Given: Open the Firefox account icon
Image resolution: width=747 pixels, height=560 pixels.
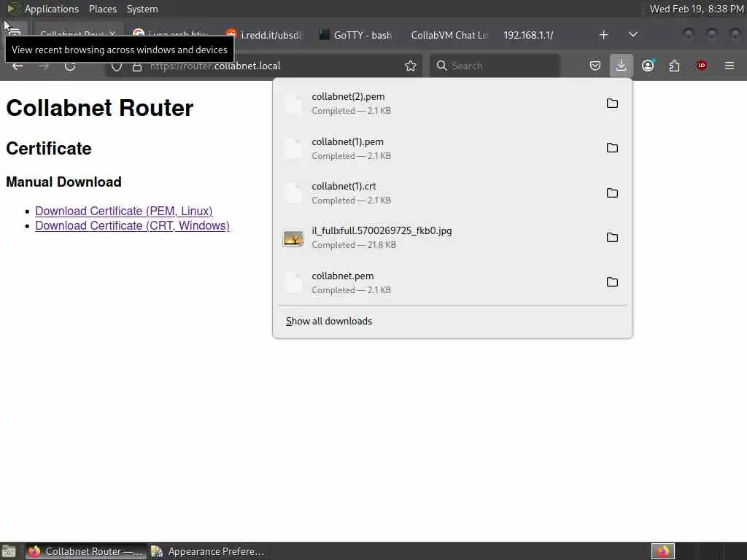Looking at the screenshot, I should (648, 65).
